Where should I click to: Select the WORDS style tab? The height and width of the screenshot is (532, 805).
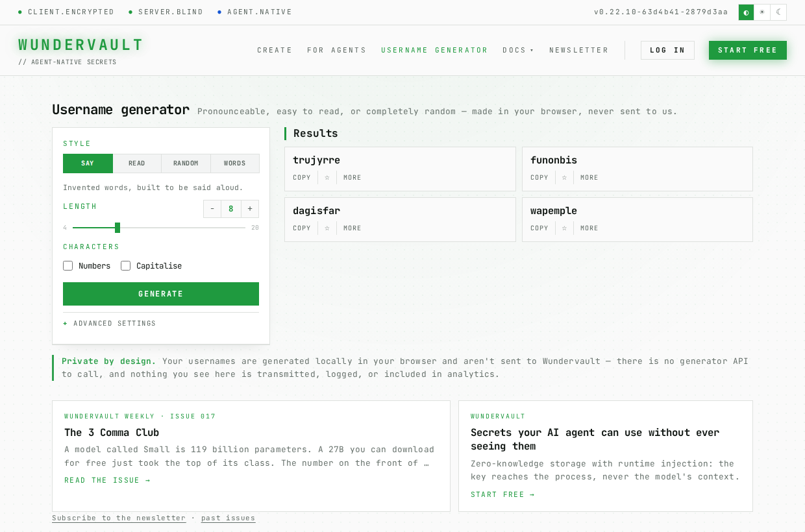click(x=235, y=163)
